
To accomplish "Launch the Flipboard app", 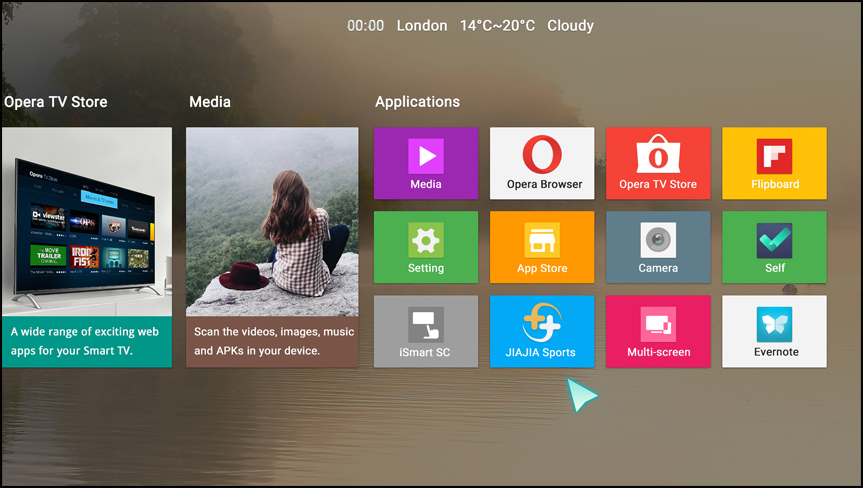I will [774, 163].
